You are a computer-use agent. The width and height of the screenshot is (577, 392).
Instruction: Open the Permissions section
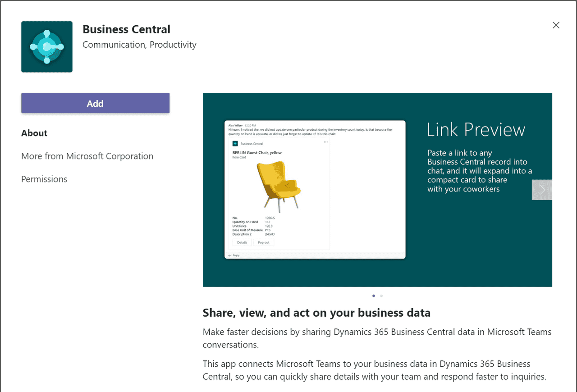tap(44, 179)
